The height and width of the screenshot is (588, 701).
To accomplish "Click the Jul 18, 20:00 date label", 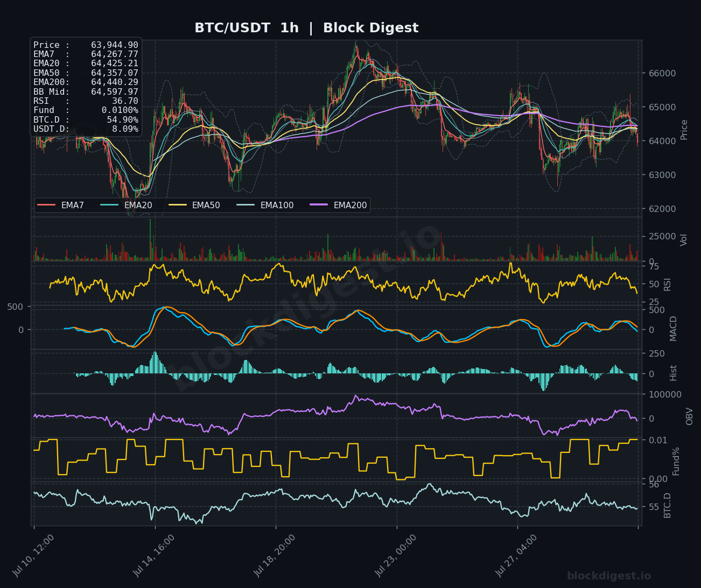I will tap(275, 556).
